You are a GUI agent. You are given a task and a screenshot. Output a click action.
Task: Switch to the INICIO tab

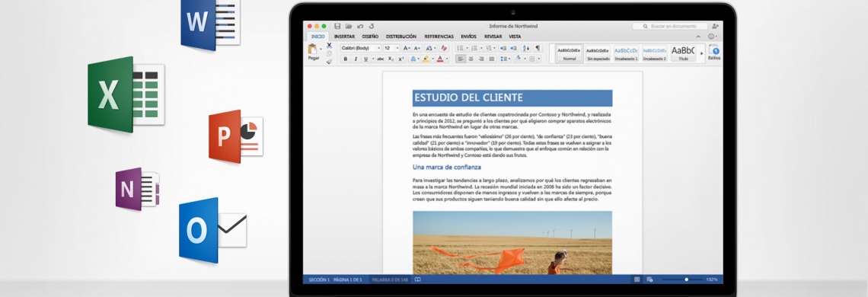tap(318, 37)
